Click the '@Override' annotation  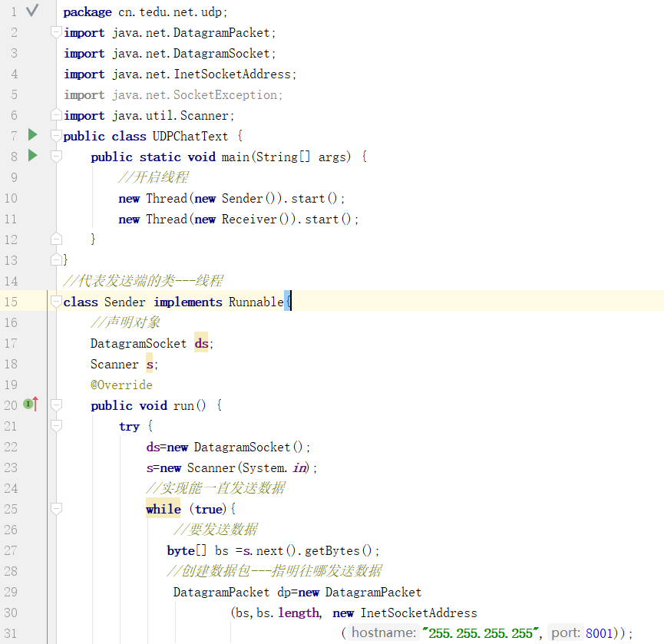click(x=121, y=385)
